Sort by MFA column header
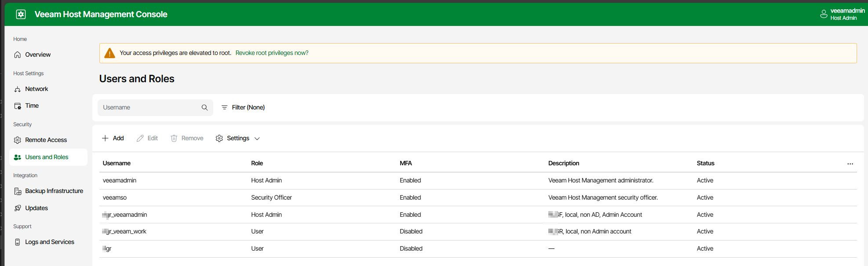The width and height of the screenshot is (868, 266). click(405, 163)
